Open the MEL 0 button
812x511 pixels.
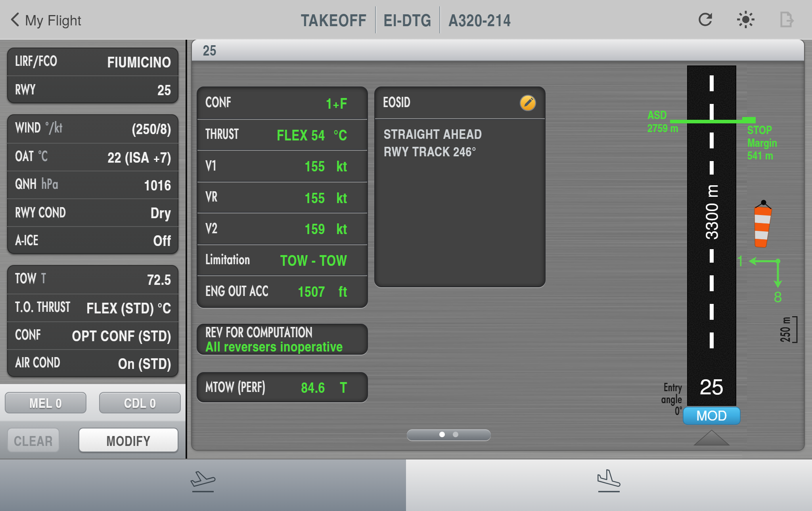click(46, 403)
